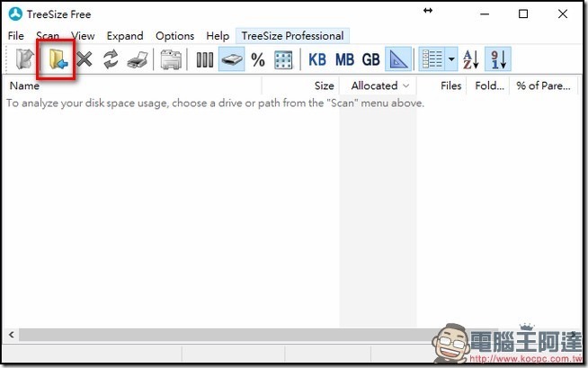Open the print preview icon

[x=171, y=59]
